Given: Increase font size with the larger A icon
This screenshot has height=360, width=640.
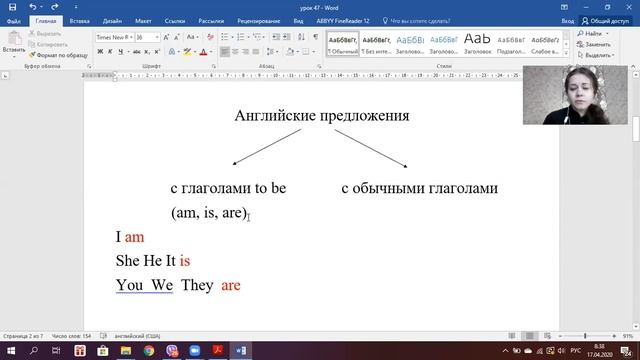Looking at the screenshot, I should (x=166, y=37).
